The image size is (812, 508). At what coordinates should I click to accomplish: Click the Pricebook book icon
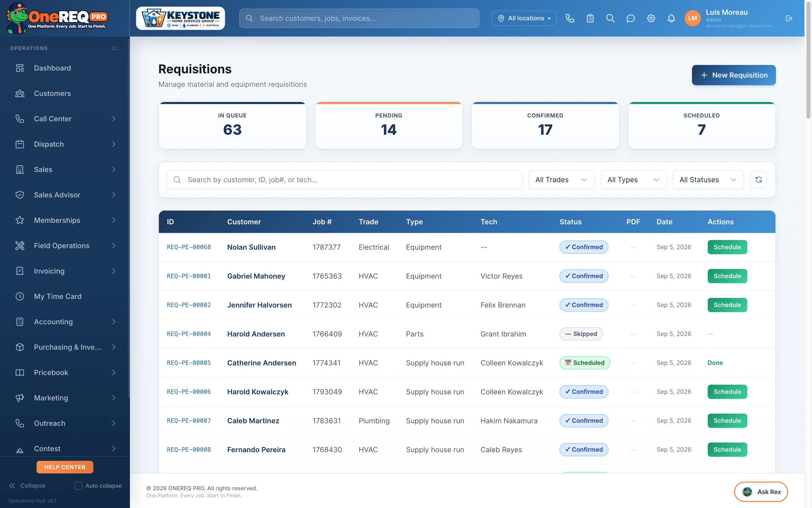tap(20, 372)
